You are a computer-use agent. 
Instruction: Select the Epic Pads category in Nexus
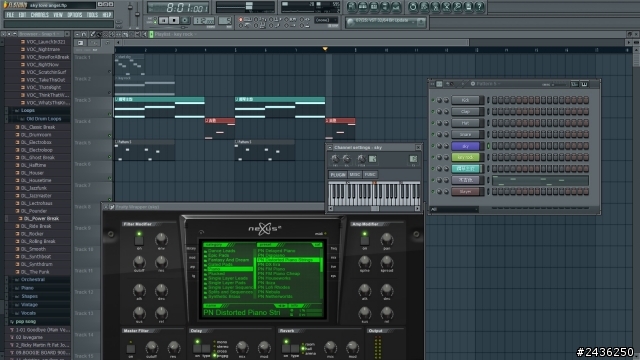(x=218, y=255)
